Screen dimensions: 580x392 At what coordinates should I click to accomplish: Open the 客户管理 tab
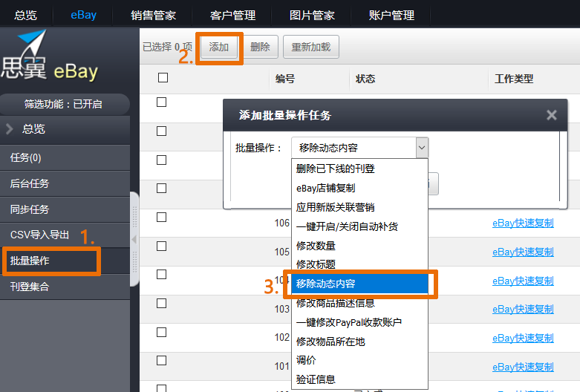[232, 15]
